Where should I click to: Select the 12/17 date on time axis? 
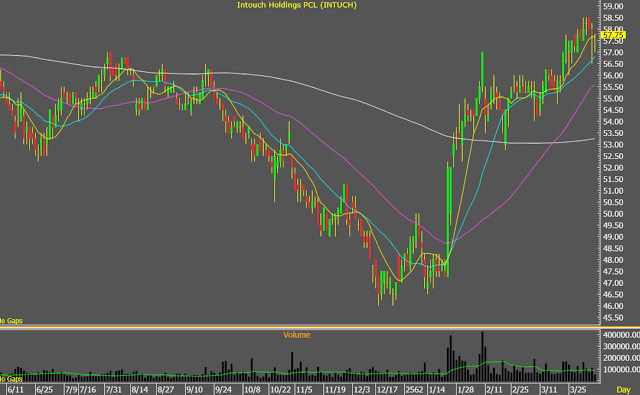click(387, 390)
